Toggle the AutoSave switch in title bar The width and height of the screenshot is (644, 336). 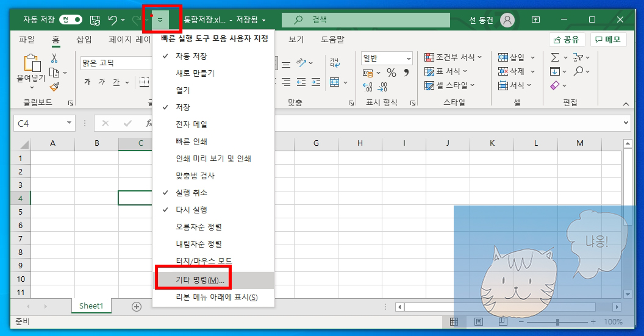tap(71, 20)
